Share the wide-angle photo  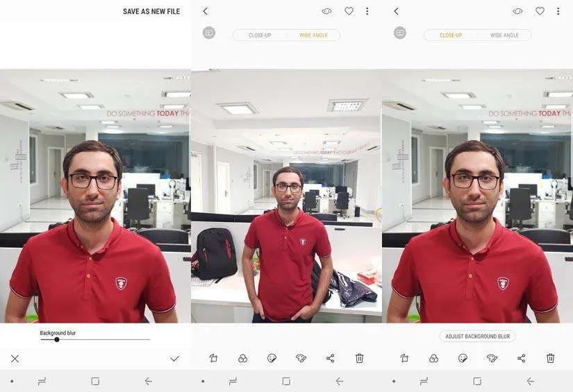tap(330, 358)
